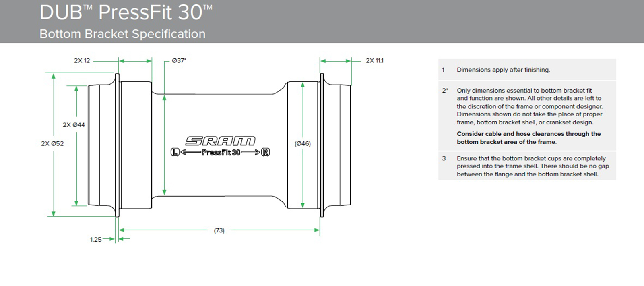Click the "2X 11.1" dimension label
The height and width of the screenshot is (286, 644).
[375, 61]
